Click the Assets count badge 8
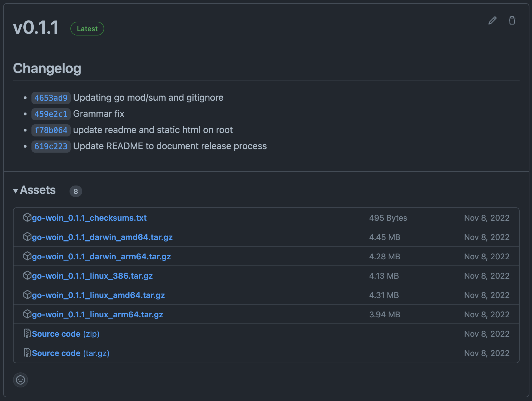 (76, 191)
